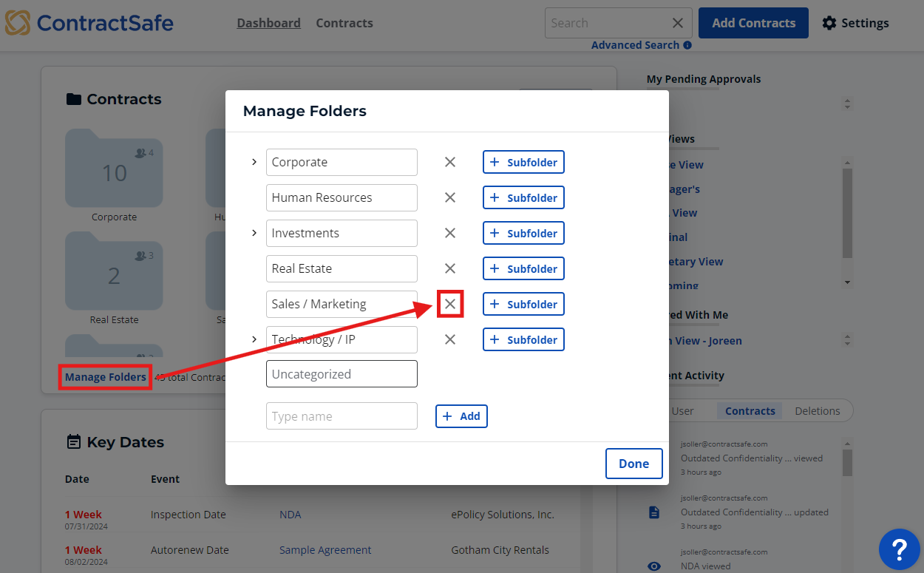
Task: Click the Type name input field
Action: 341,416
